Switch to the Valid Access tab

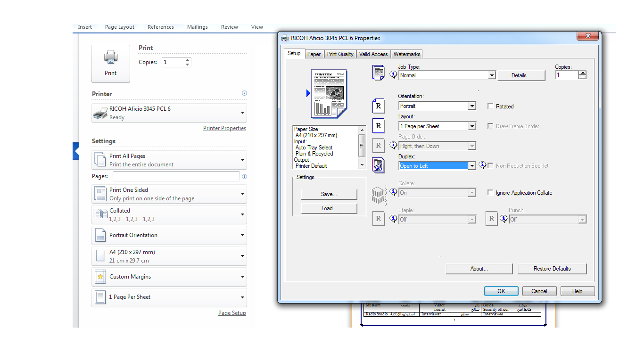pyautogui.click(x=373, y=54)
